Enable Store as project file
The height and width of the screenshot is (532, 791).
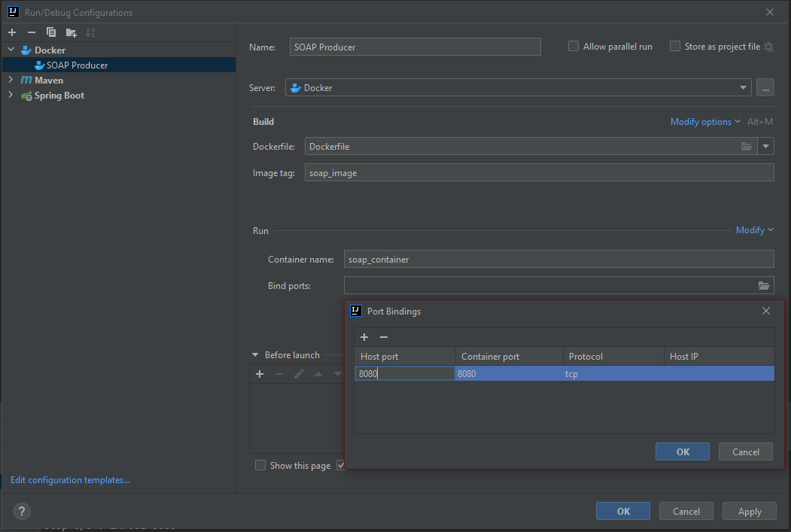[x=674, y=47]
